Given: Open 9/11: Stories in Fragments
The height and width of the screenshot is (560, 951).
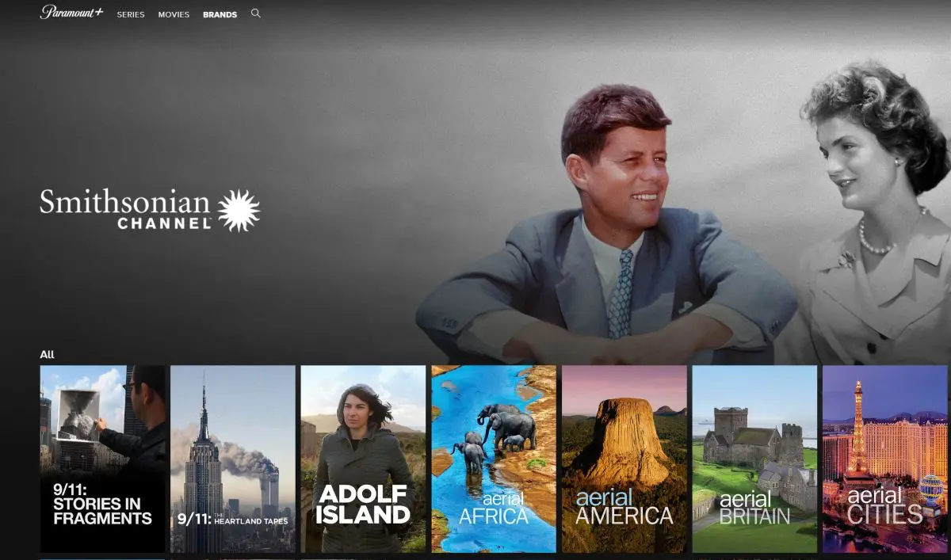Looking at the screenshot, I should (x=101, y=458).
